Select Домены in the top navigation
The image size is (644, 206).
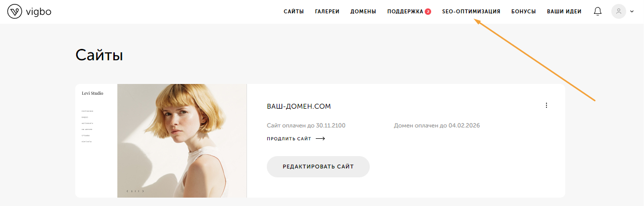click(x=363, y=11)
